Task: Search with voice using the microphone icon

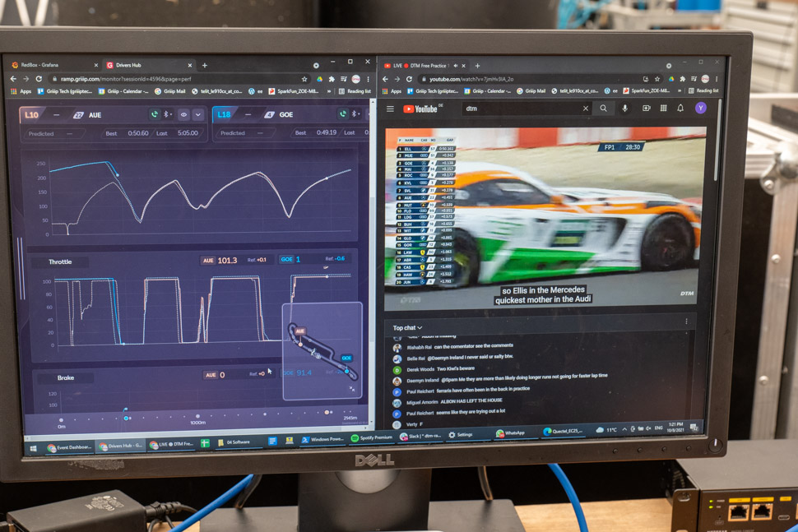Action: click(x=625, y=109)
